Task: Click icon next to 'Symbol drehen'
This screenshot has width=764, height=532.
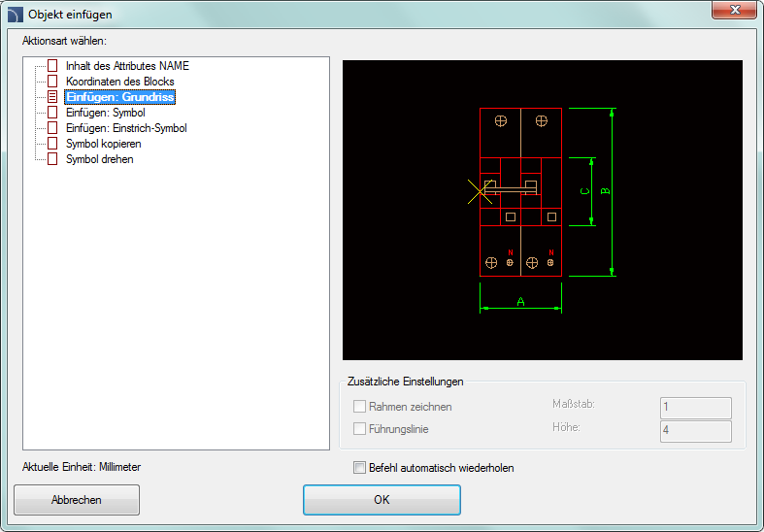Action: tap(52, 159)
